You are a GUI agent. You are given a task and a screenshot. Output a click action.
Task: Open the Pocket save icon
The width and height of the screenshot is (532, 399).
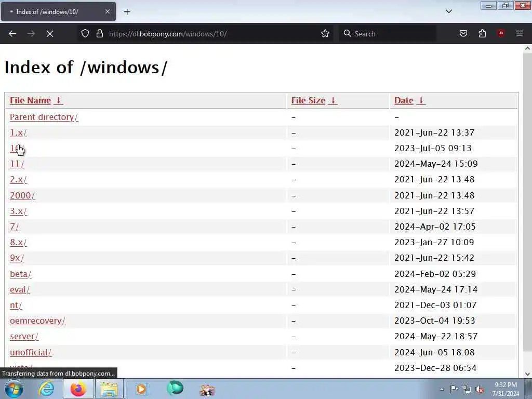click(x=463, y=33)
